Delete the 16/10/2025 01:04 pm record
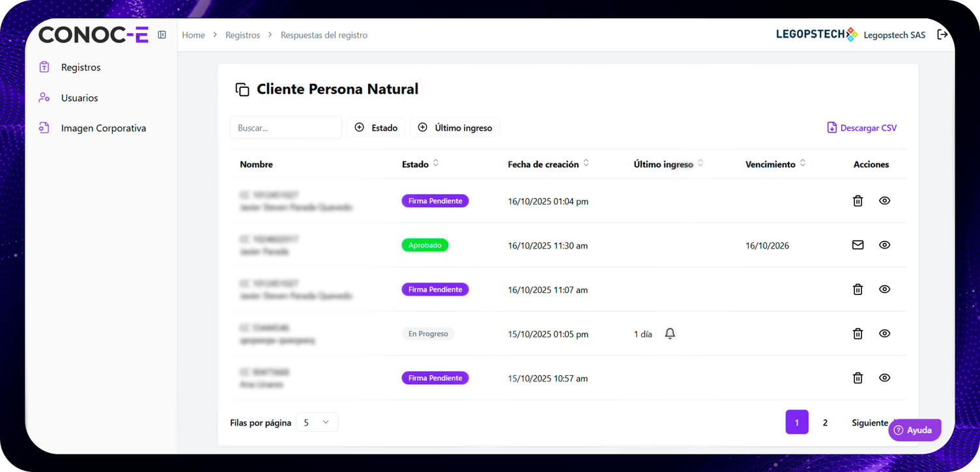This screenshot has height=472, width=980. point(857,201)
